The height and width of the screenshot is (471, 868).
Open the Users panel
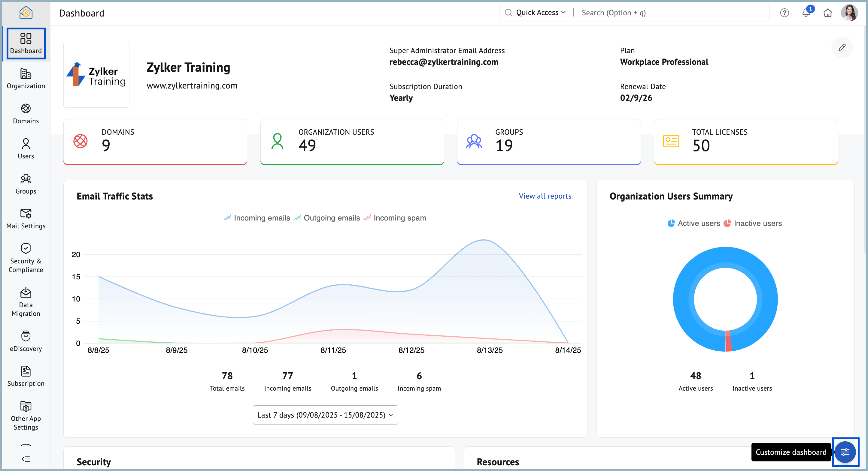26,148
